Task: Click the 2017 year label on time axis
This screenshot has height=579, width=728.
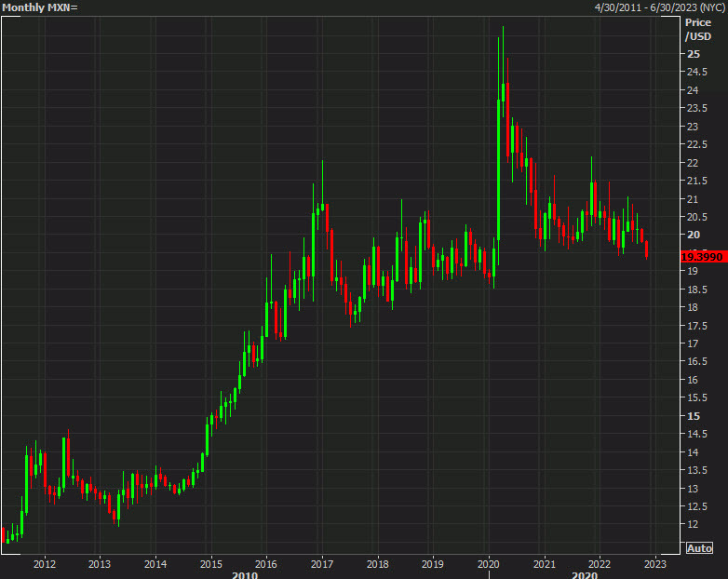Action: (x=322, y=564)
